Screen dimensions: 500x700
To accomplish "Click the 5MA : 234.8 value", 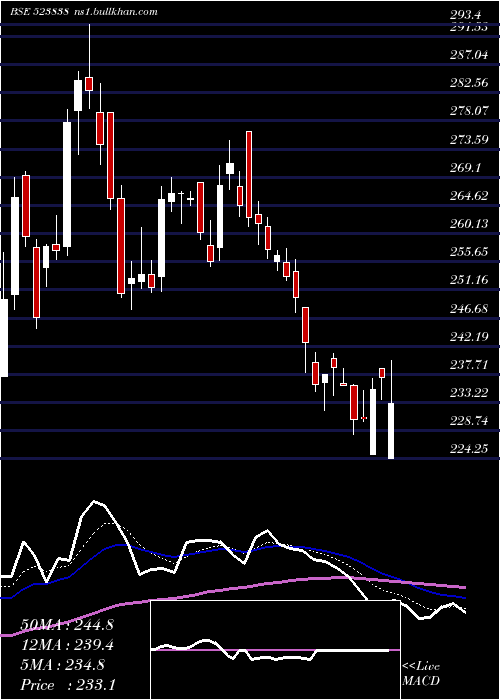I will coord(63,665).
